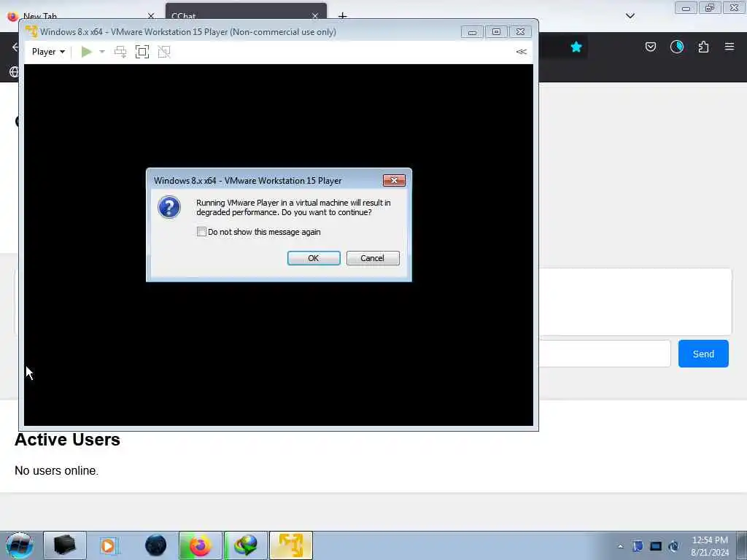Click the volume tray icon
Screen dimensions: 747x560
673,546
